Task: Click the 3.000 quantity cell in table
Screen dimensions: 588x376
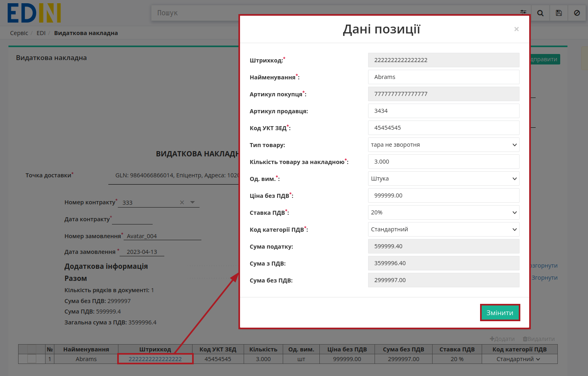Action: pyautogui.click(x=263, y=359)
